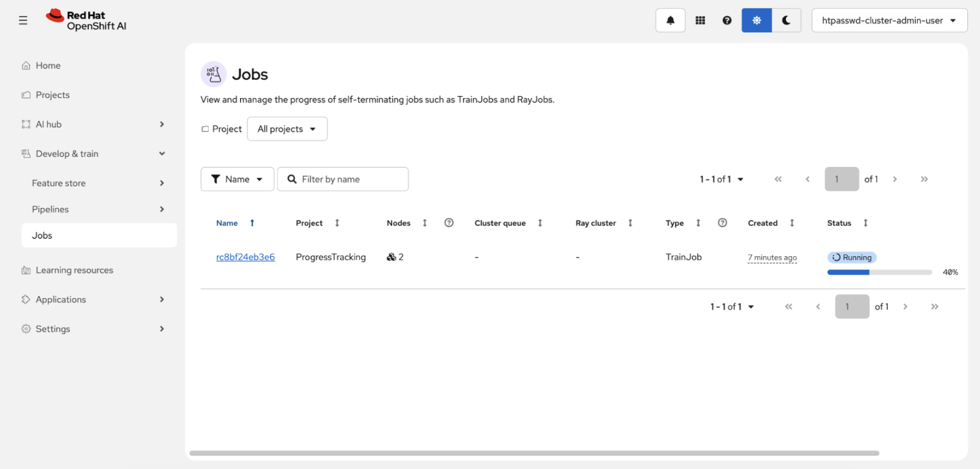Sort table by Status column
This screenshot has height=469, width=980.
coord(848,223)
